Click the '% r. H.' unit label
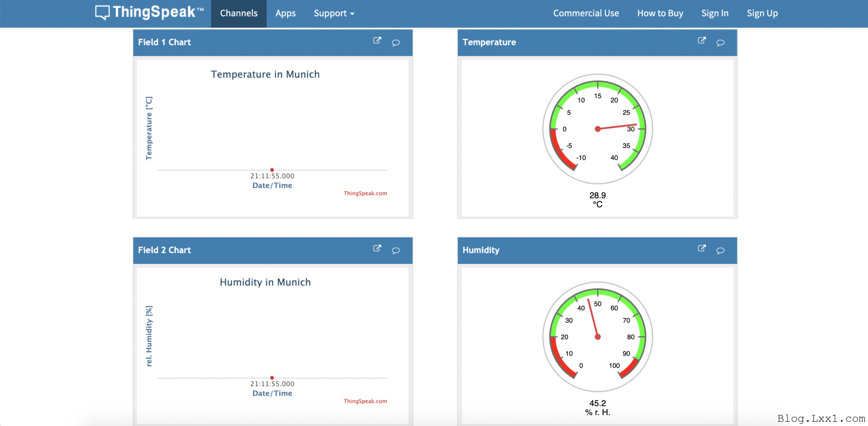Image resolution: width=868 pixels, height=426 pixels. point(598,412)
